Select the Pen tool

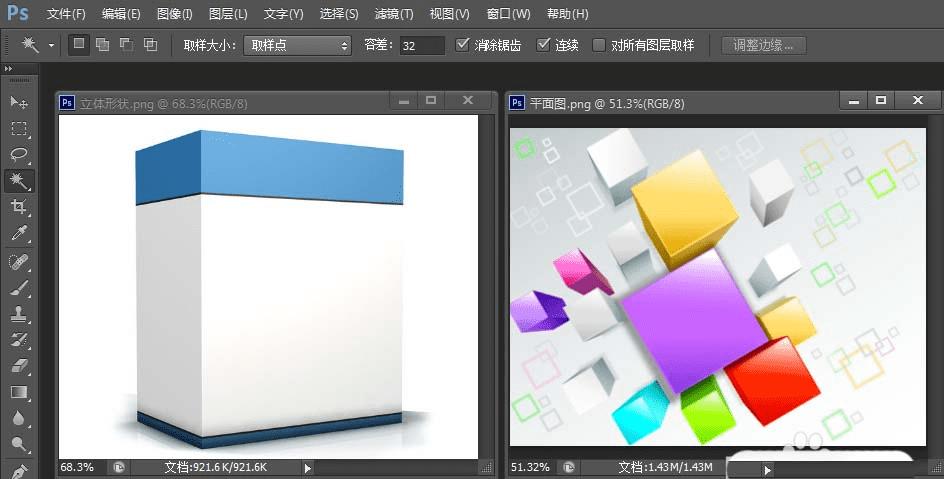19,470
